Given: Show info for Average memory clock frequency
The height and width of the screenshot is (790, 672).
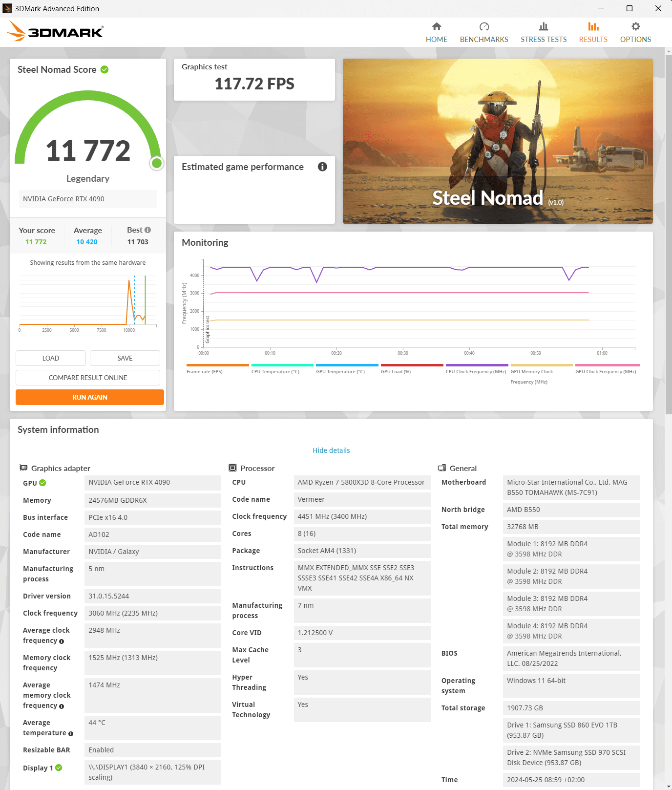Looking at the screenshot, I should click(62, 706).
